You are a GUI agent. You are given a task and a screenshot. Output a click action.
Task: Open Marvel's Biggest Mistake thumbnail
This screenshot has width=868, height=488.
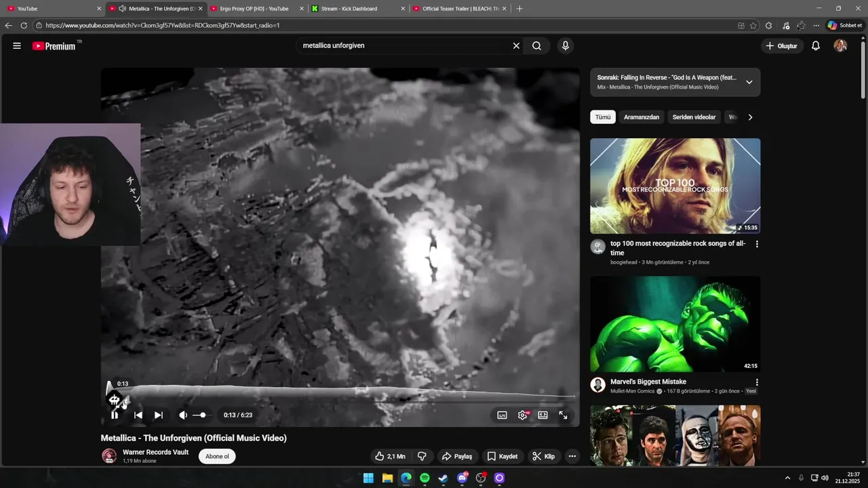(675, 324)
